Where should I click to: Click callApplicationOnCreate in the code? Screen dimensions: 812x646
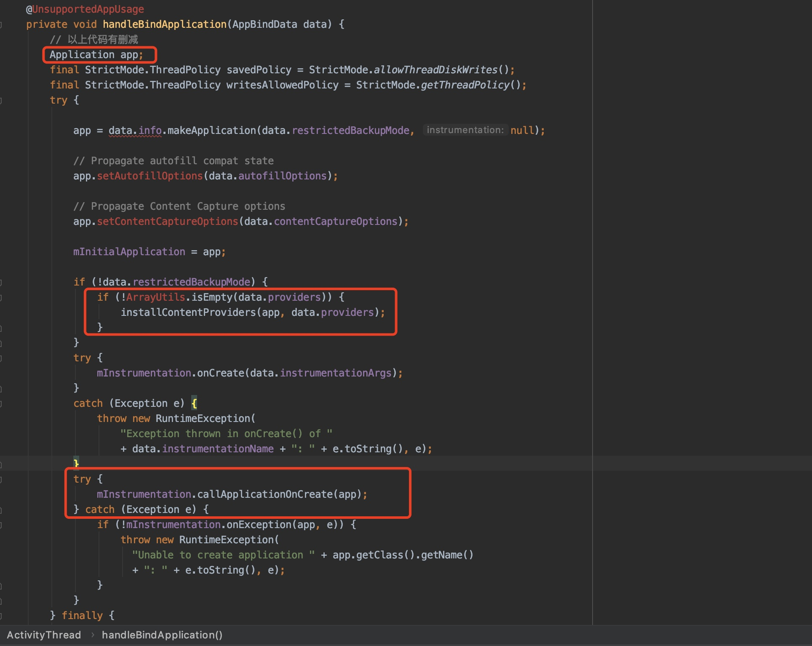click(x=264, y=494)
